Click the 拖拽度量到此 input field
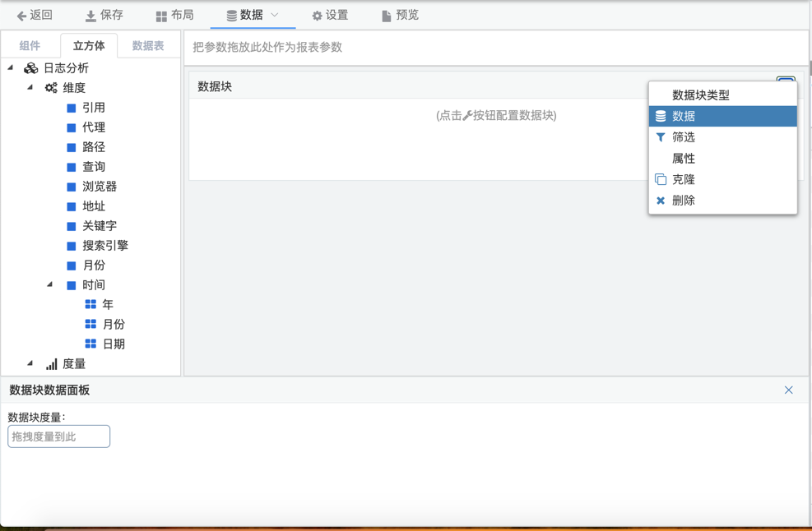The height and width of the screenshot is (531, 812). point(59,436)
